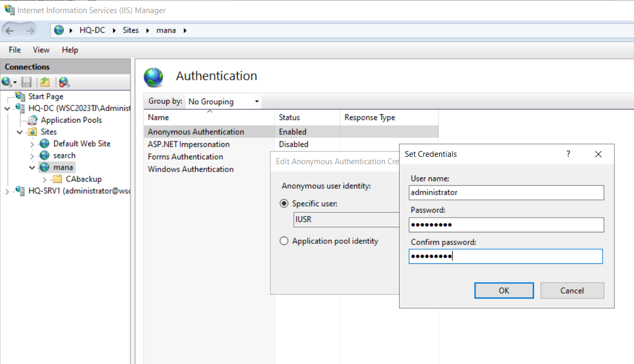Click the Save connections disk icon
The image size is (634, 364).
click(x=27, y=82)
